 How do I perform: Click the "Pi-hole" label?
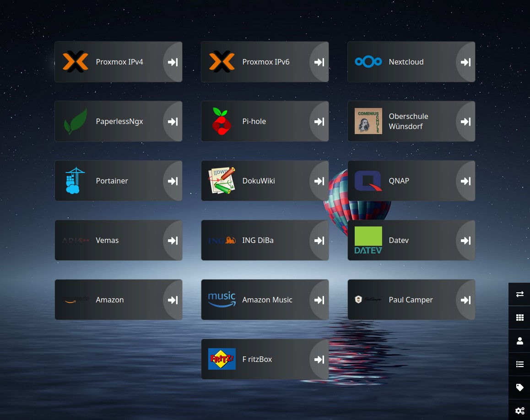tap(254, 121)
